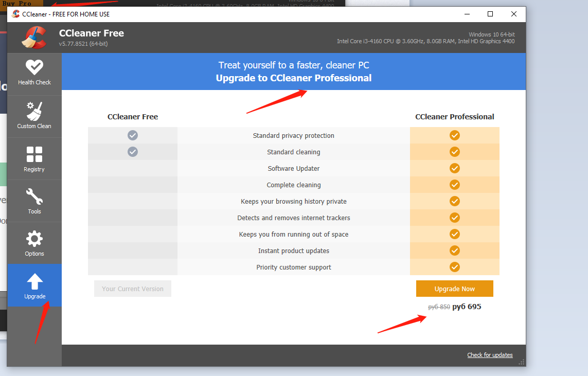Screen dimensions: 588x376
Task: Open the Check for updates link
Action: coord(490,355)
